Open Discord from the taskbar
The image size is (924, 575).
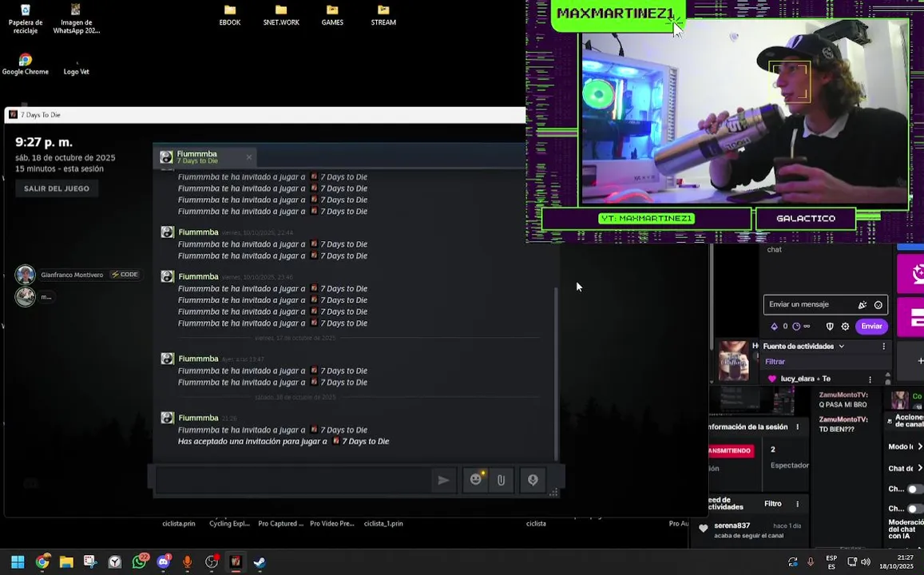coord(163,562)
